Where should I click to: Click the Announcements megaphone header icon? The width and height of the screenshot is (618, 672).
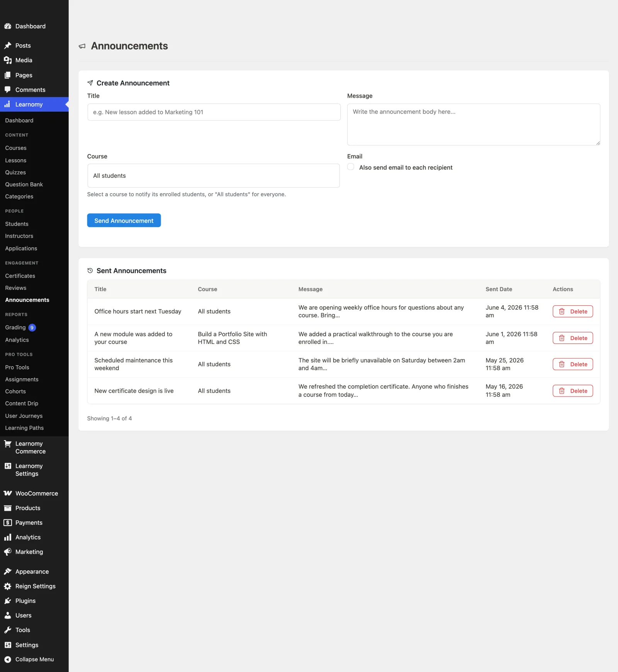tap(82, 46)
